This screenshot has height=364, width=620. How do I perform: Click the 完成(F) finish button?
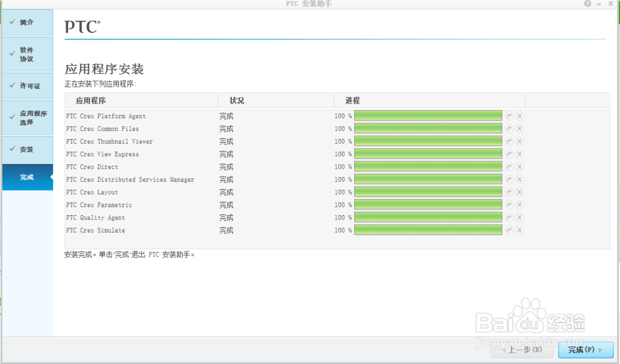(x=586, y=350)
